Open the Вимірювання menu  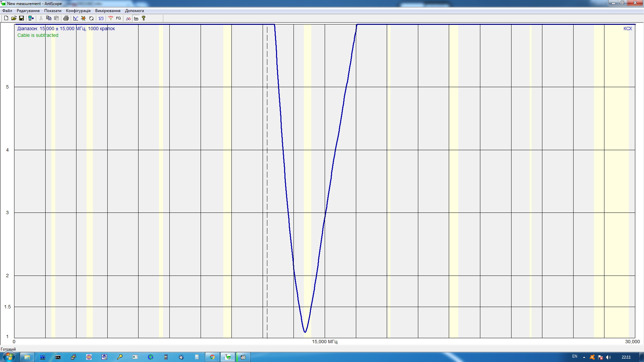click(x=108, y=11)
